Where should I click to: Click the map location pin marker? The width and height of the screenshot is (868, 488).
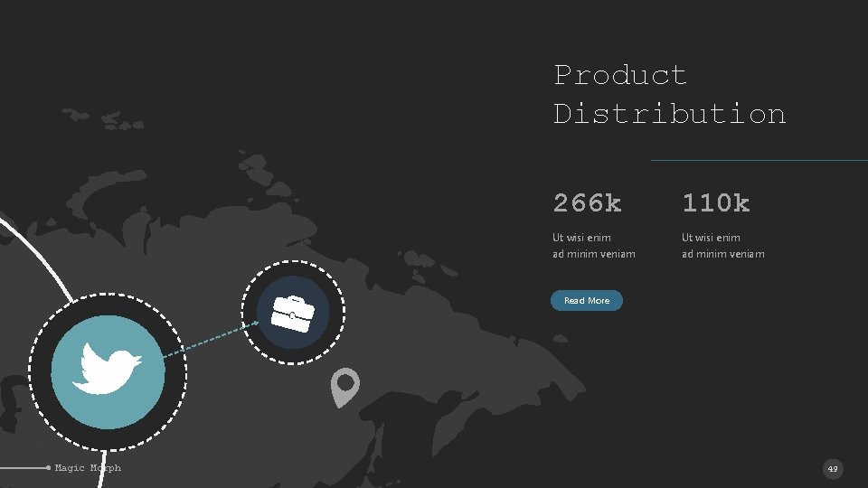point(344,388)
